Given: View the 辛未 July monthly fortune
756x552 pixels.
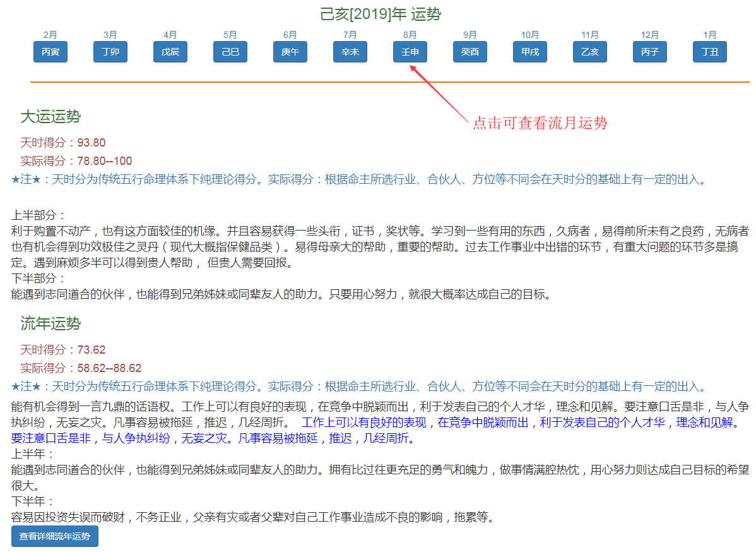Looking at the screenshot, I should pyautogui.click(x=350, y=52).
